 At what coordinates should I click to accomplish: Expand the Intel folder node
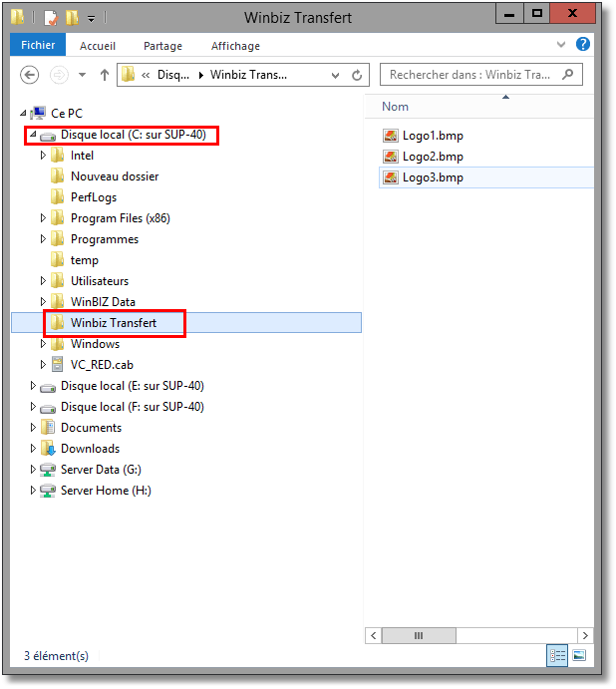pos(43,156)
